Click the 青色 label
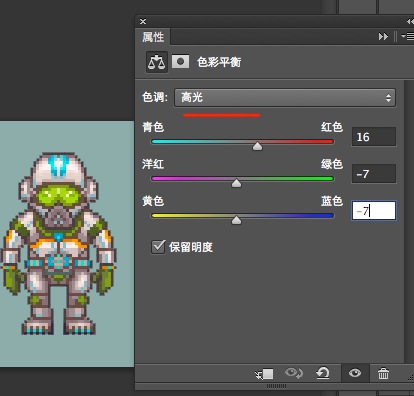The image size is (414, 396). click(153, 127)
